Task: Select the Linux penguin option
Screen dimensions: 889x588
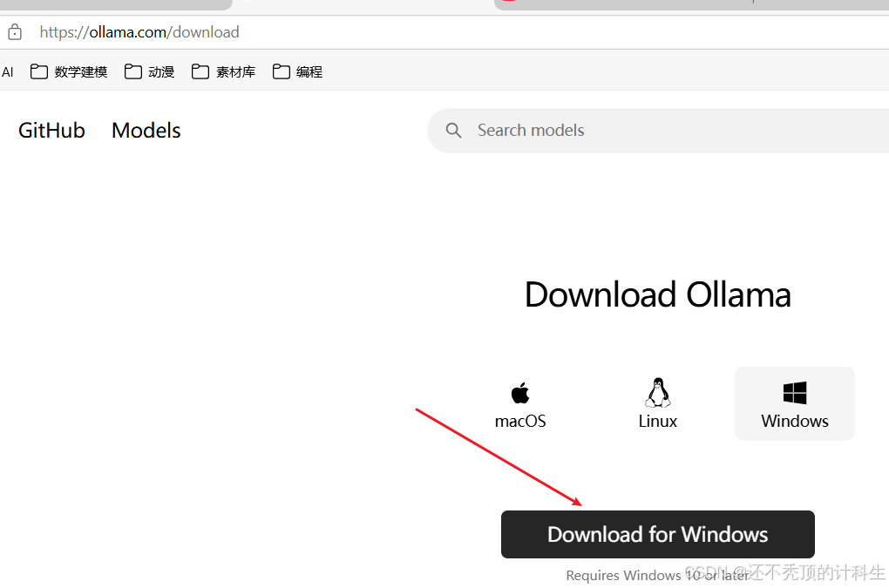Action: 658,404
